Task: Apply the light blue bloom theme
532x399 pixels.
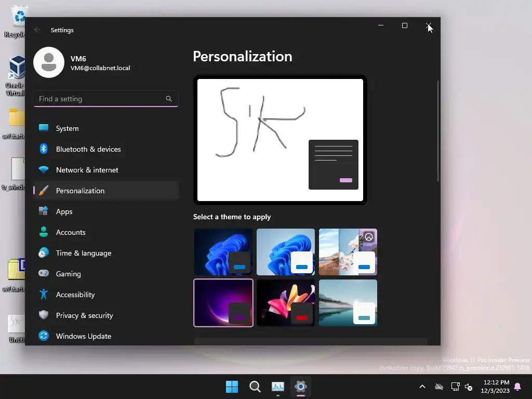Action: click(286, 252)
